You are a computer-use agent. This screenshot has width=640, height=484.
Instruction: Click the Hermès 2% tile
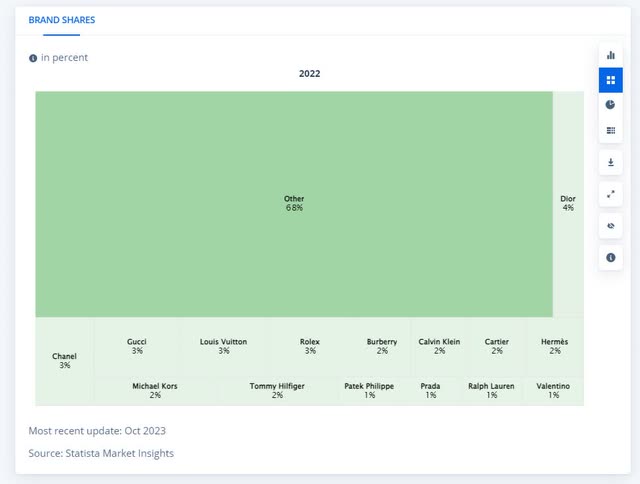pyautogui.click(x=555, y=347)
